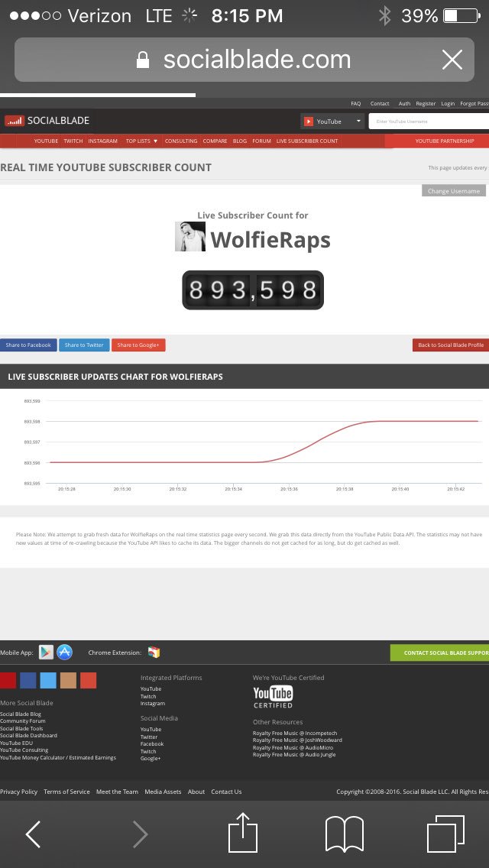Open the Safari share sheet icon
Screen dimensions: 489x868
tap(243, 832)
